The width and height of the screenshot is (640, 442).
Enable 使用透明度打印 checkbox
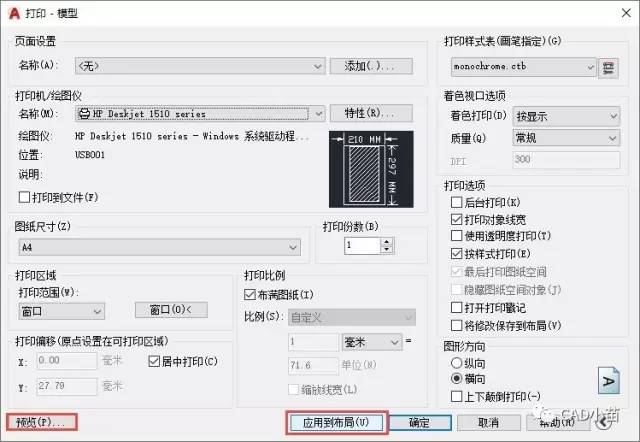(x=456, y=236)
